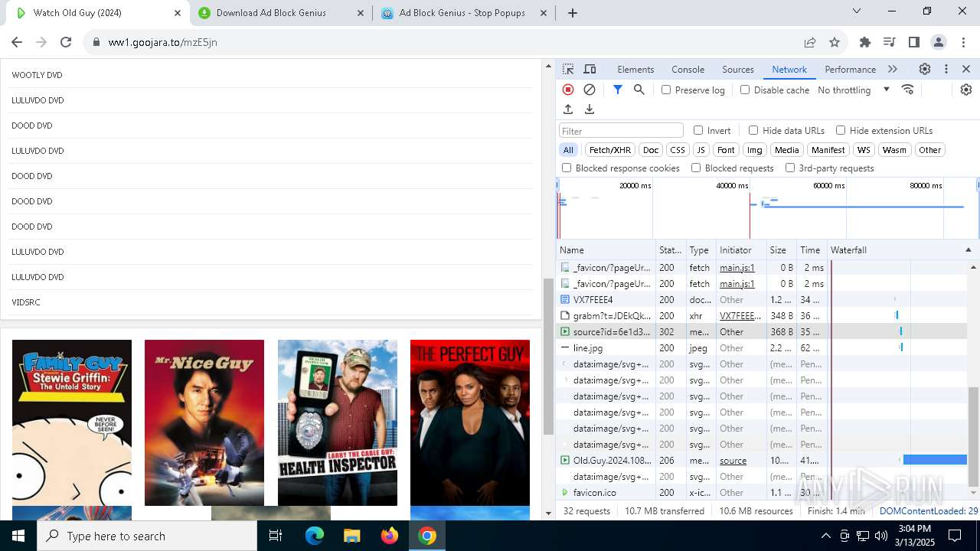
Task: Open WOOTLY DVD link
Action: point(37,75)
